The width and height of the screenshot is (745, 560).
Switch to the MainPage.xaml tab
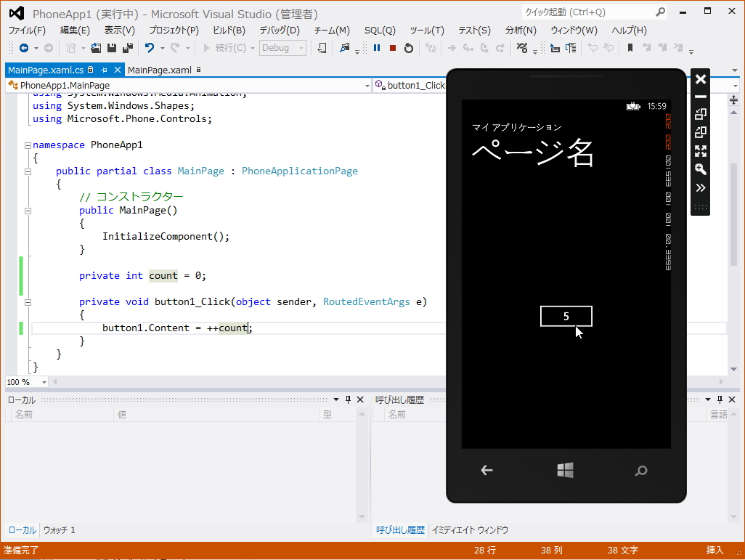click(159, 70)
